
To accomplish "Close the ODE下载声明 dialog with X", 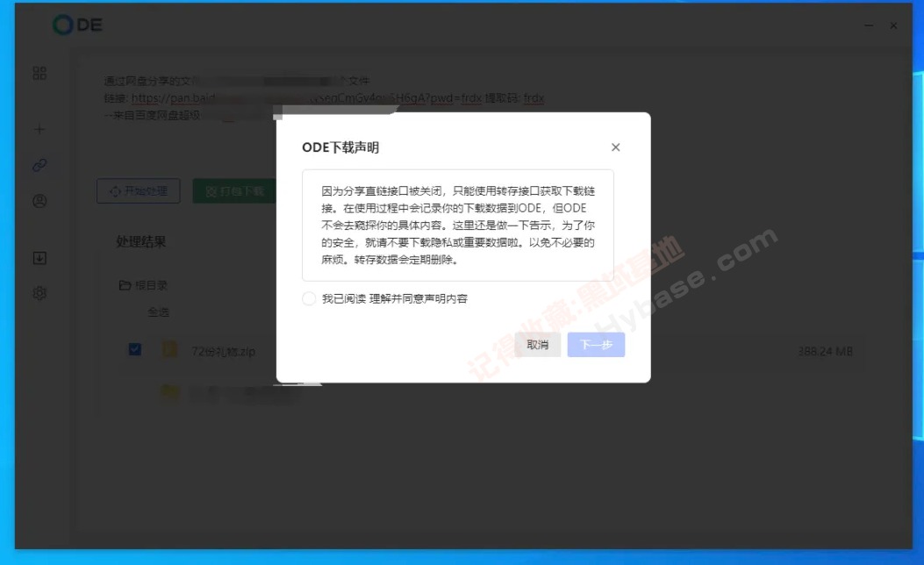I will [615, 147].
